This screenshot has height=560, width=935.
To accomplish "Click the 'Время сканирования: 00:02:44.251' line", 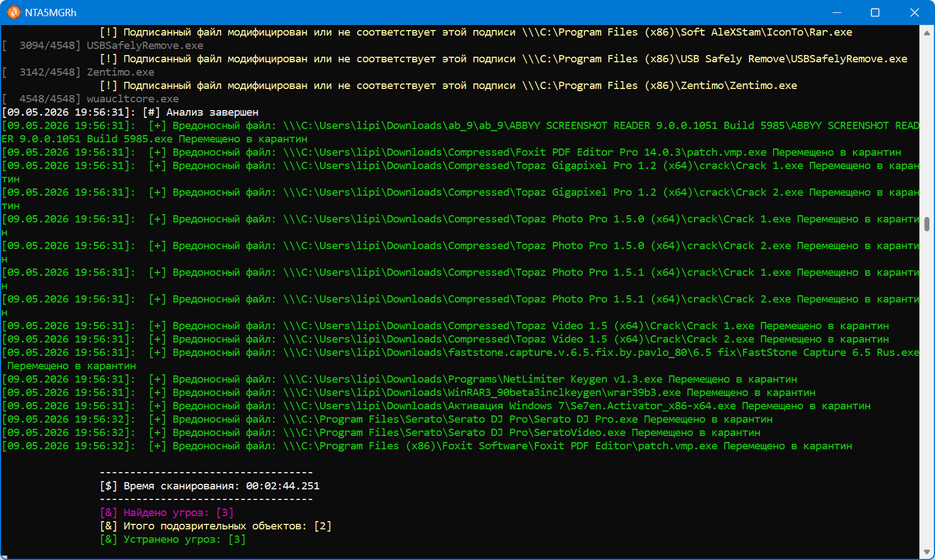I will click(210, 486).
